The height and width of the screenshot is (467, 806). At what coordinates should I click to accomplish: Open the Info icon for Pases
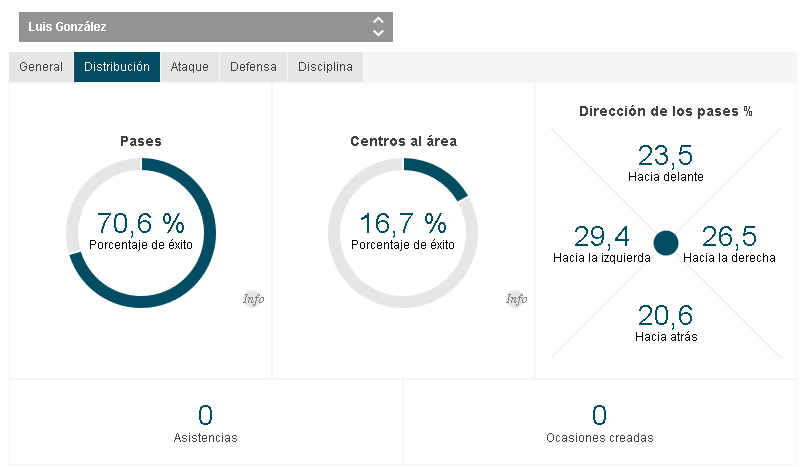coord(253,299)
